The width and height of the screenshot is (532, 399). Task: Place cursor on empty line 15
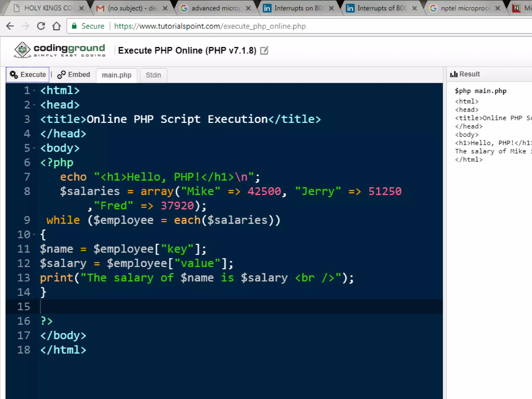click(x=182, y=307)
